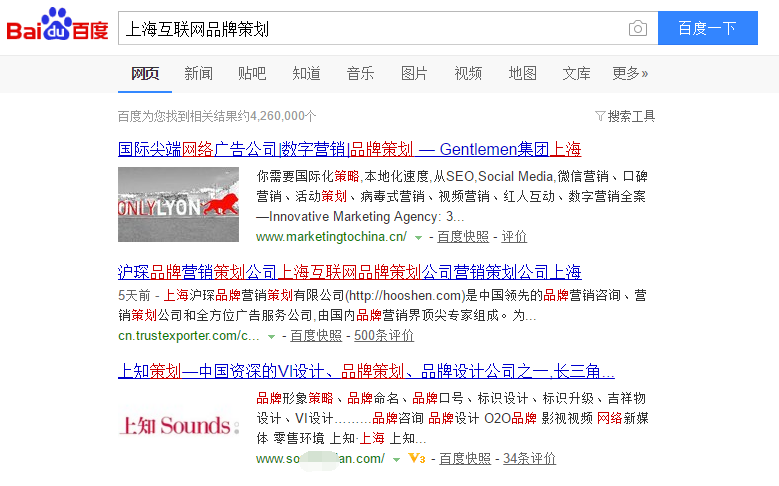Open Gentlemen集团 result title link
The image size is (779, 486).
pos(349,149)
